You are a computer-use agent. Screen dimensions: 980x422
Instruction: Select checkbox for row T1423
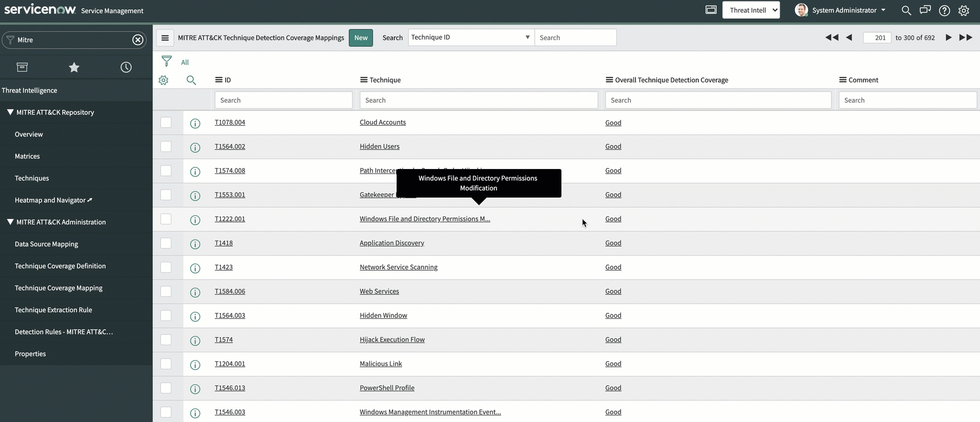pos(166,267)
